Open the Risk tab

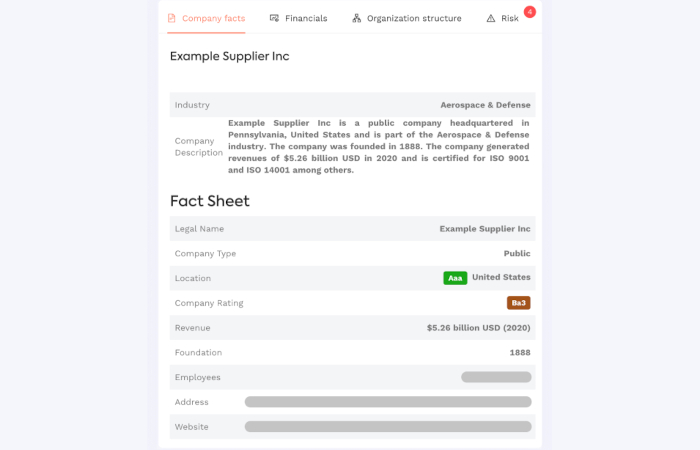502,18
